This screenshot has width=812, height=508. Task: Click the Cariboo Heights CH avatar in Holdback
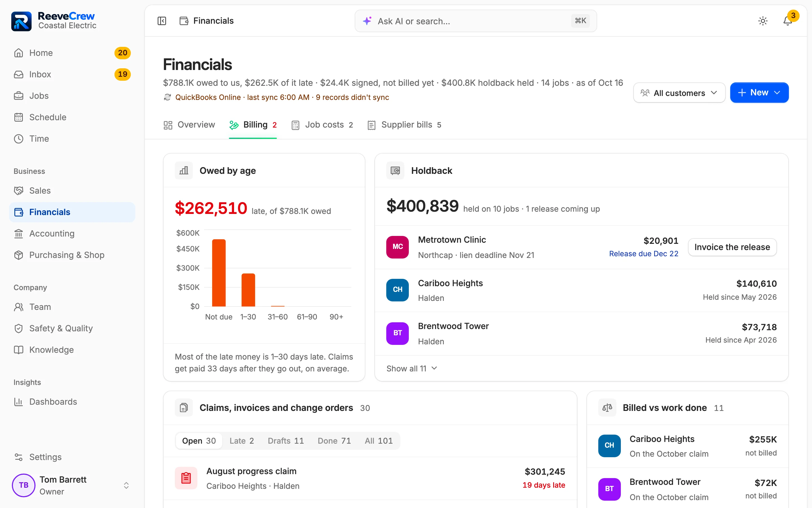click(x=397, y=290)
